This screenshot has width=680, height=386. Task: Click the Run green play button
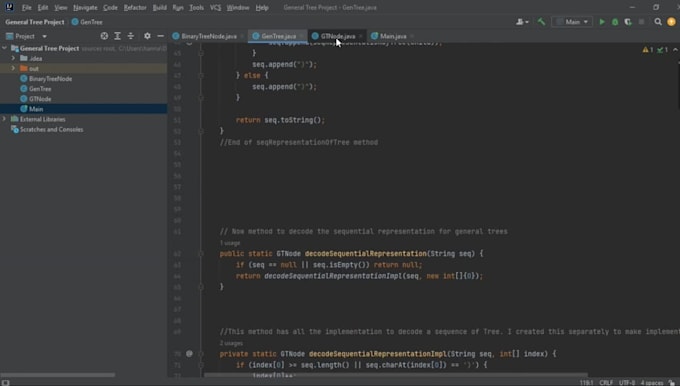point(602,22)
